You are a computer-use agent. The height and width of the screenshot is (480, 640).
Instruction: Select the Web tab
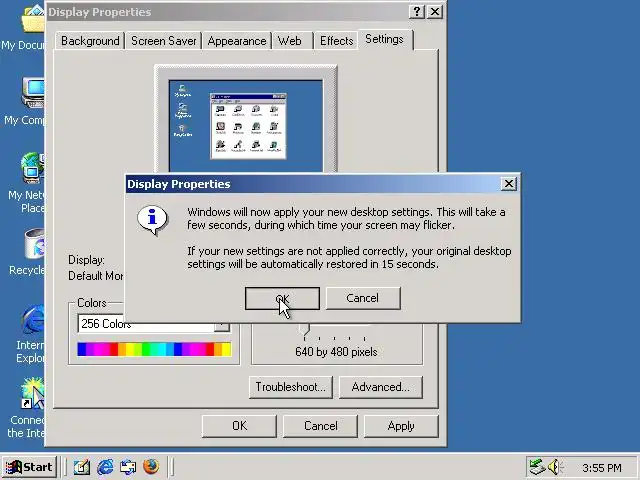[292, 41]
